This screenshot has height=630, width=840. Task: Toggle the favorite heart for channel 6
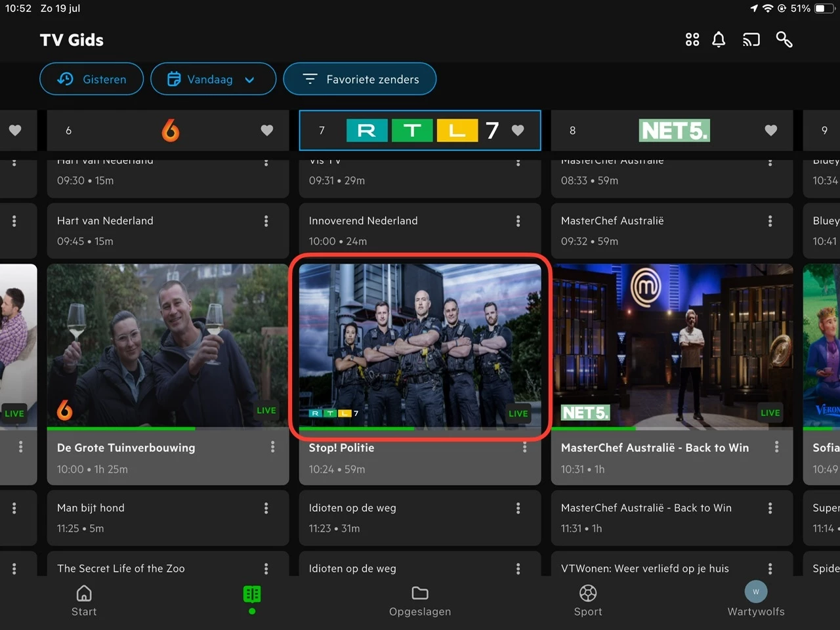(x=267, y=131)
